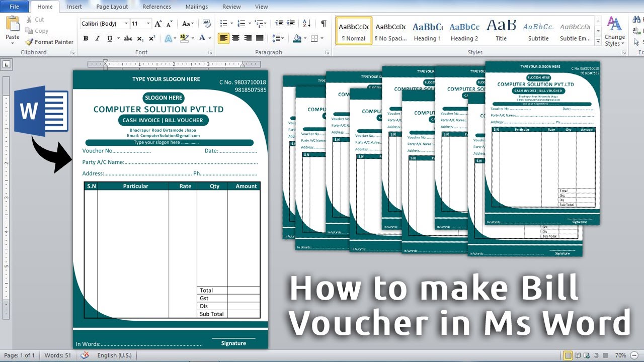Toggle Underline formatting
The height and width of the screenshot is (362, 644).
110,38
